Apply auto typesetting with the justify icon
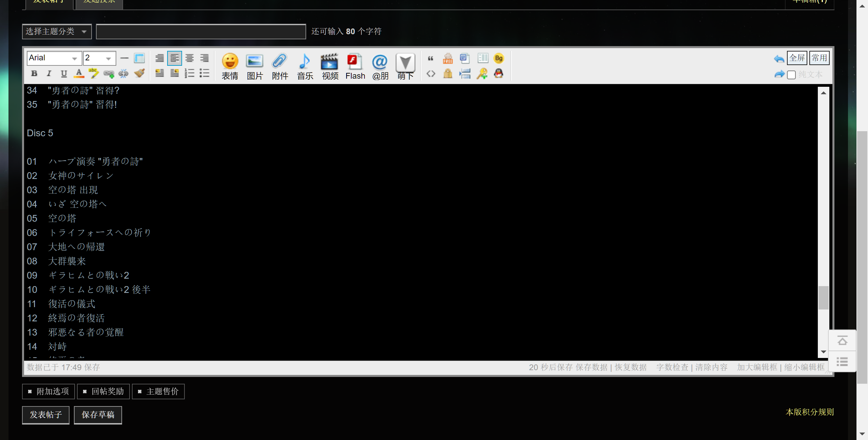Viewport: 868px width, 440px height. 160,58
